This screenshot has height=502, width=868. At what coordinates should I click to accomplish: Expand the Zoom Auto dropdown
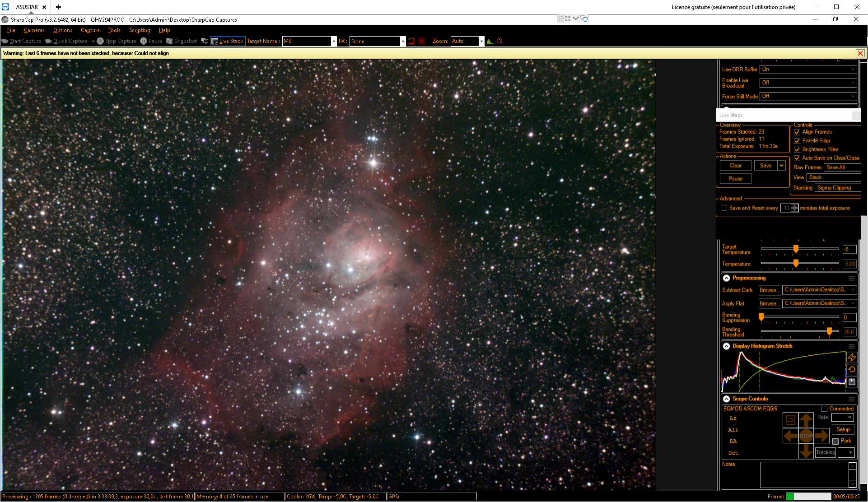pyautogui.click(x=481, y=41)
